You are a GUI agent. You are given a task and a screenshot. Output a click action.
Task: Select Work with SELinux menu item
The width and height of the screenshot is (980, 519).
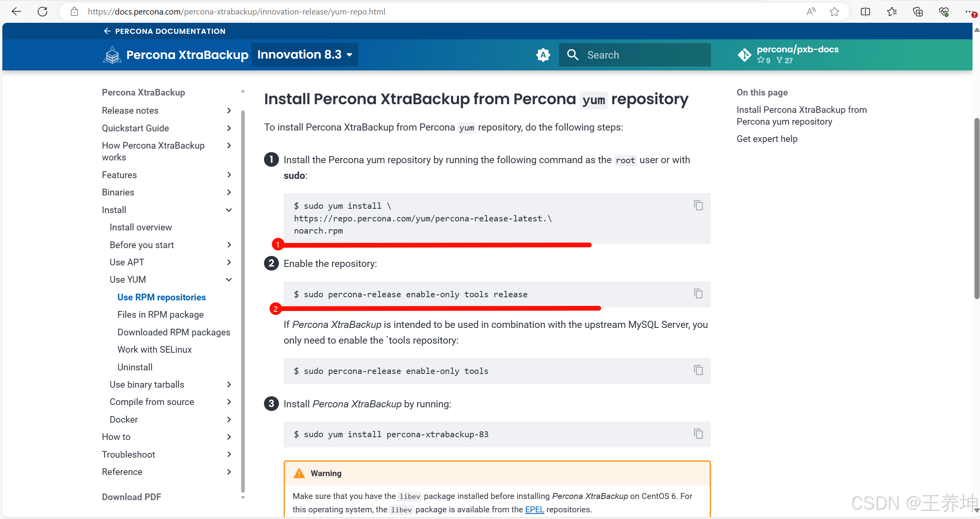tap(154, 350)
